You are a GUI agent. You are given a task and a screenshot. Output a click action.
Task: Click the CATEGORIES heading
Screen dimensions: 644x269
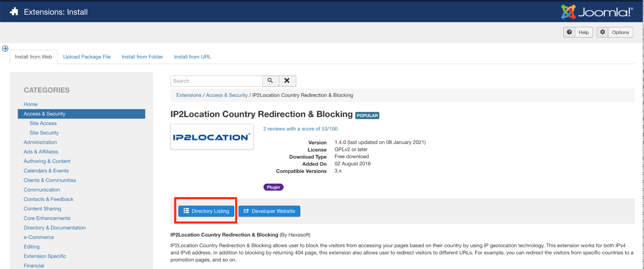point(47,90)
